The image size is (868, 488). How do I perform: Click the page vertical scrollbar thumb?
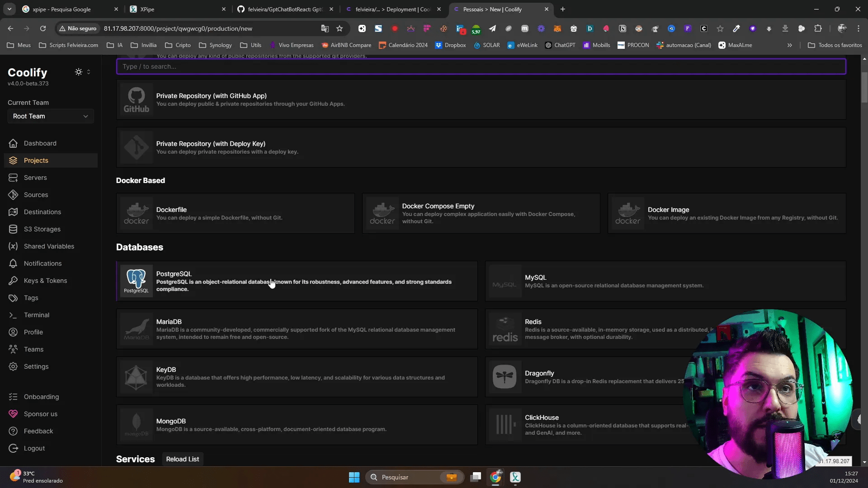pos(864,87)
